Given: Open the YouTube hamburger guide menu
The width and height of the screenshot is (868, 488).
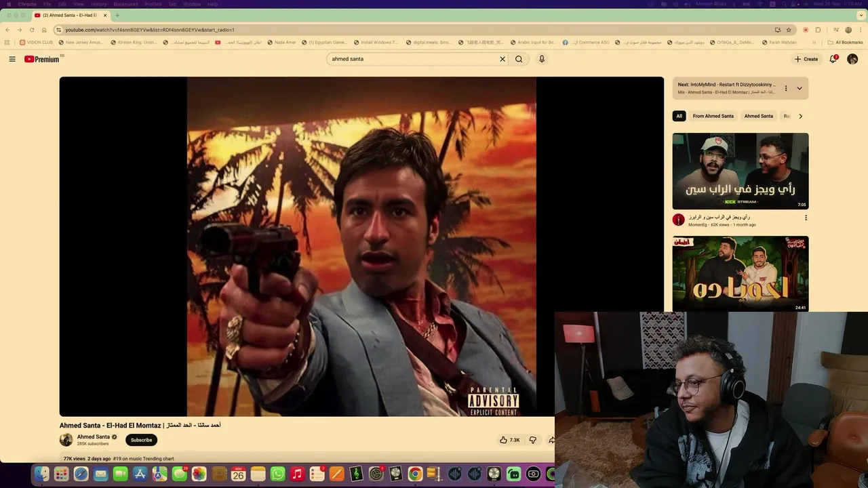Looking at the screenshot, I should (x=12, y=59).
